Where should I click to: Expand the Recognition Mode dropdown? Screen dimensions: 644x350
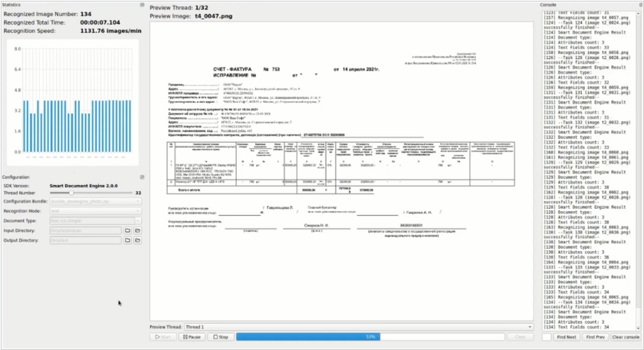coord(94,210)
